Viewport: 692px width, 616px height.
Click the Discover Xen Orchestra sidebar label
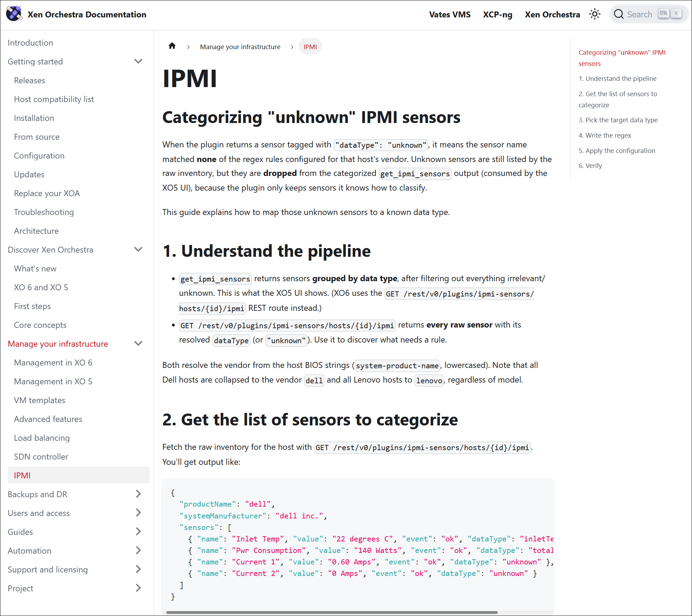(x=50, y=250)
